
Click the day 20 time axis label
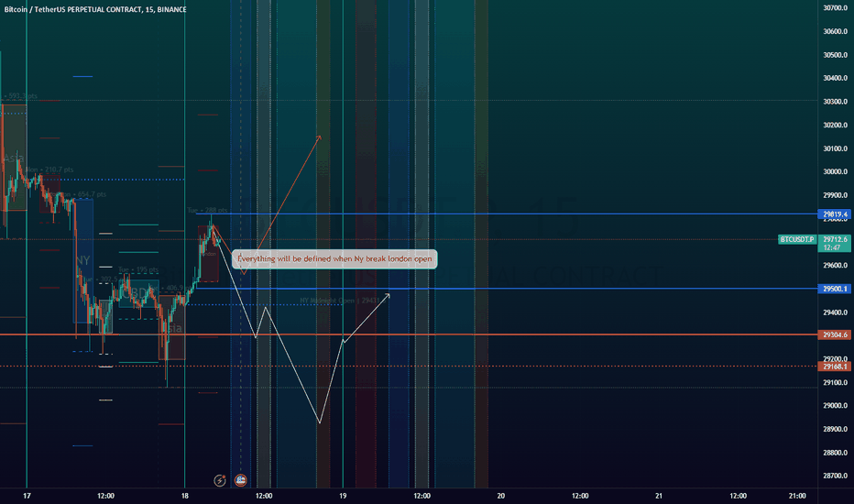[500, 496]
